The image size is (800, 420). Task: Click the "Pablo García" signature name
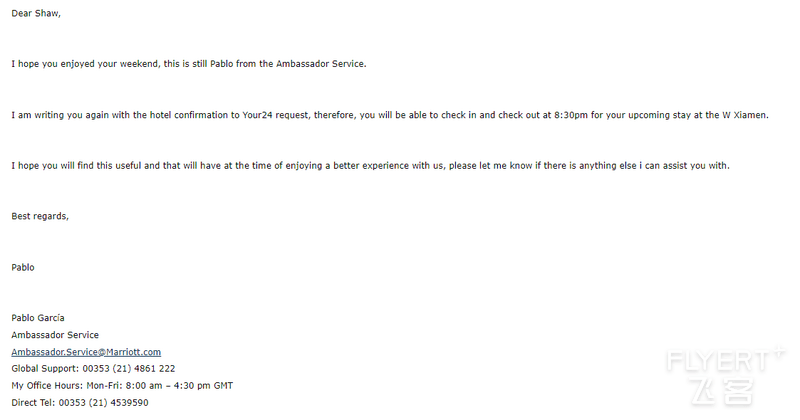coord(38,318)
